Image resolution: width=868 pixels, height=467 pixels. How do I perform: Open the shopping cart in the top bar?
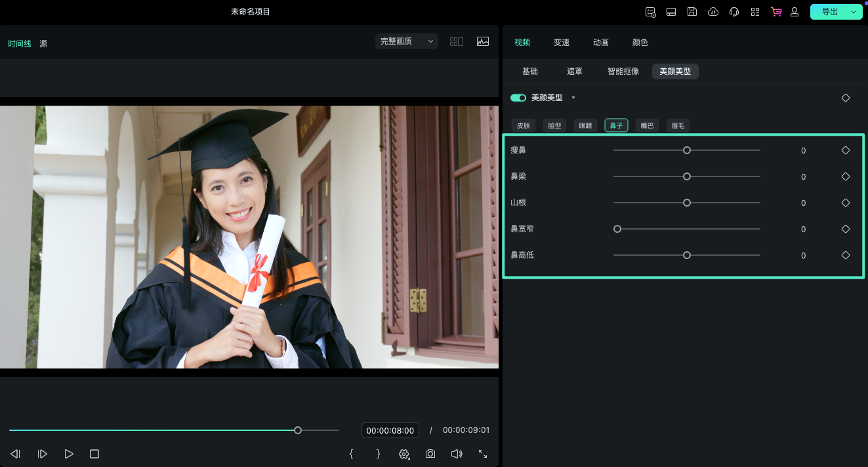coord(776,11)
